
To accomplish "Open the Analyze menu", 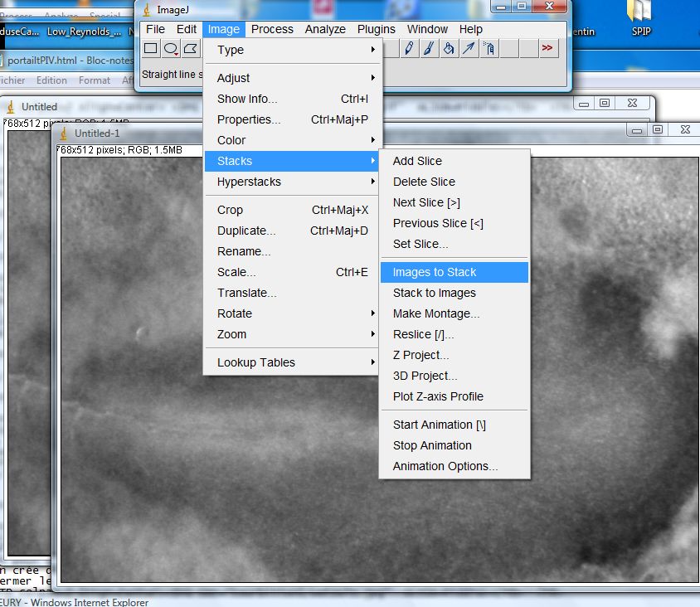I will [x=325, y=29].
